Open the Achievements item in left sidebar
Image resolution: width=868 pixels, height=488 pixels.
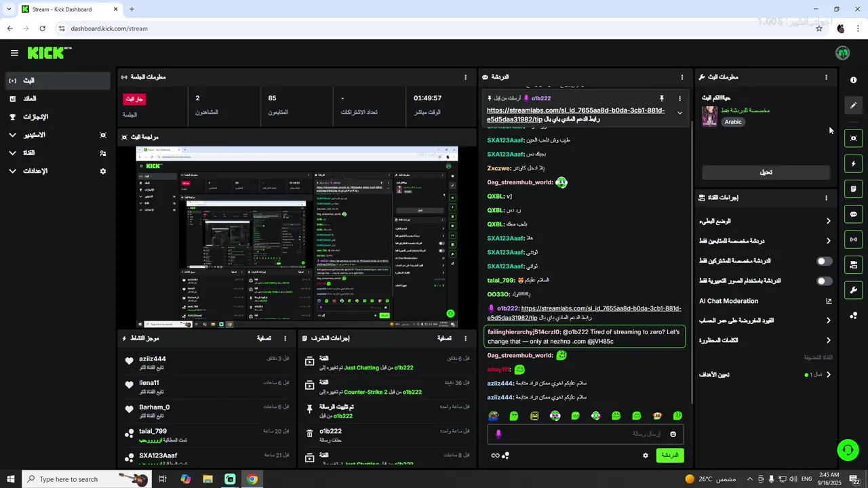pos(58,117)
